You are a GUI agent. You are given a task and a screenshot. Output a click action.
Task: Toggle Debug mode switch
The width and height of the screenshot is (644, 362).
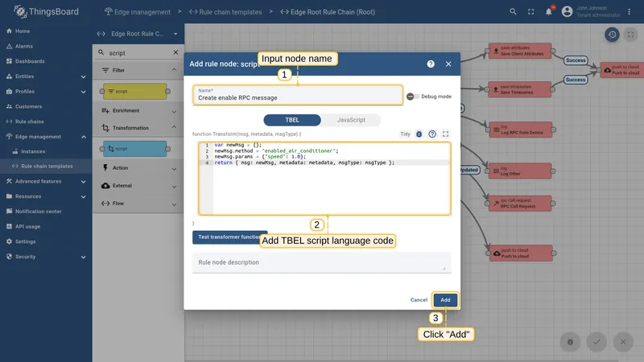tap(413, 97)
